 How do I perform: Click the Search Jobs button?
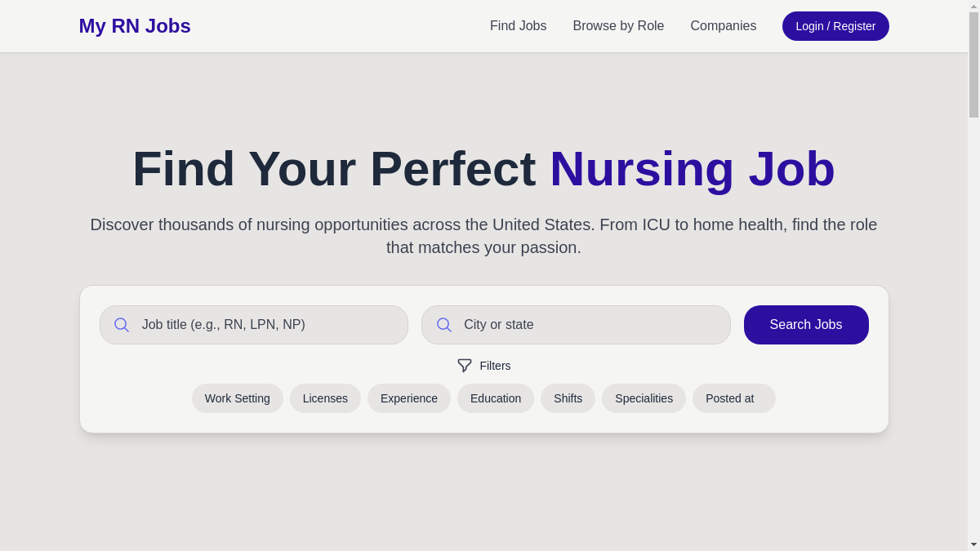[806, 325]
